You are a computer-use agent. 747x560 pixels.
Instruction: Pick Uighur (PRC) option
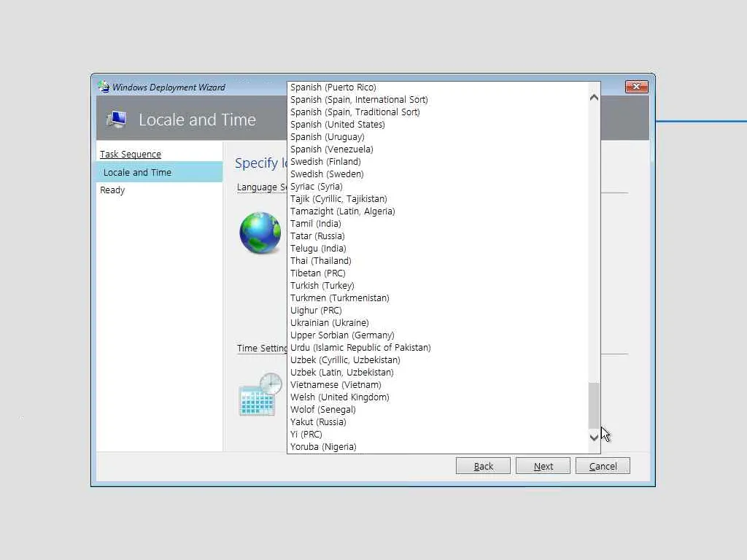(x=438, y=310)
